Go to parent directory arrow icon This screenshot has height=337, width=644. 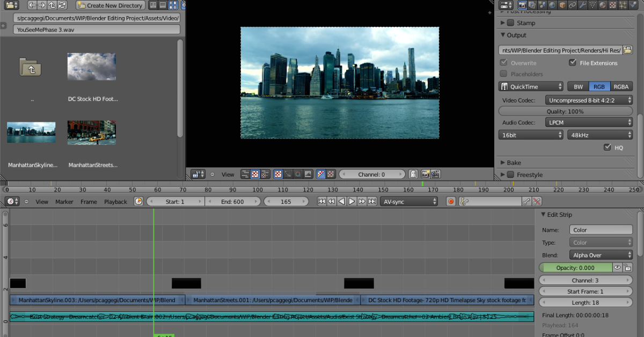(x=53, y=5)
